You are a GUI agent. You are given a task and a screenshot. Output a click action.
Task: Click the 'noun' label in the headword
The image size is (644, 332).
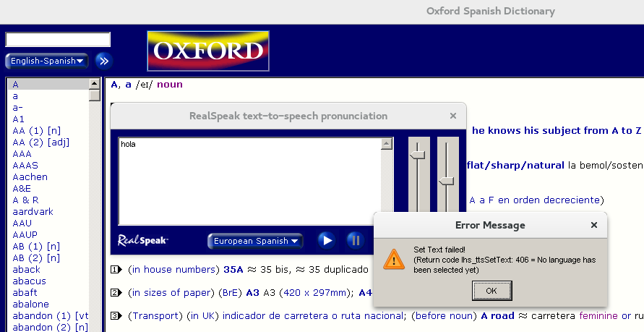coord(170,84)
